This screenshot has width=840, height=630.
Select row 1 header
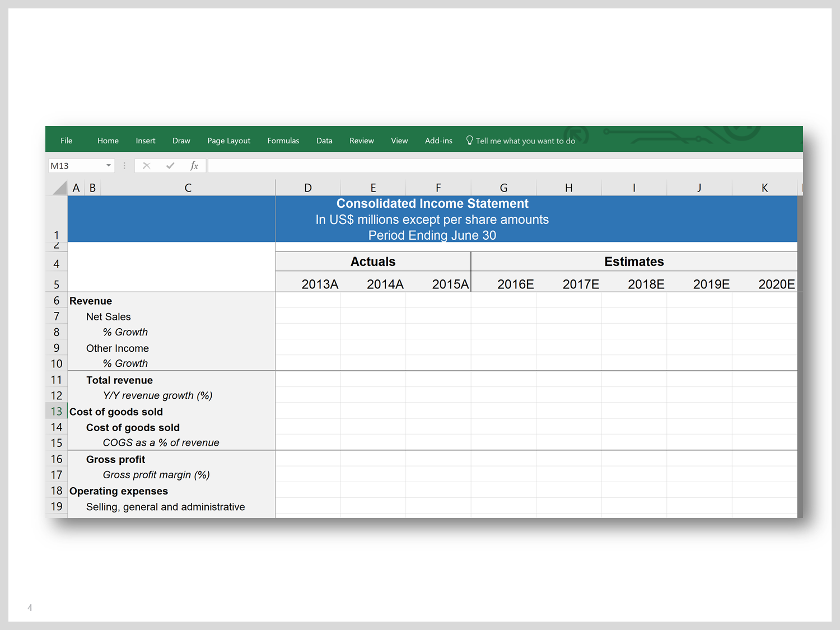(x=57, y=219)
